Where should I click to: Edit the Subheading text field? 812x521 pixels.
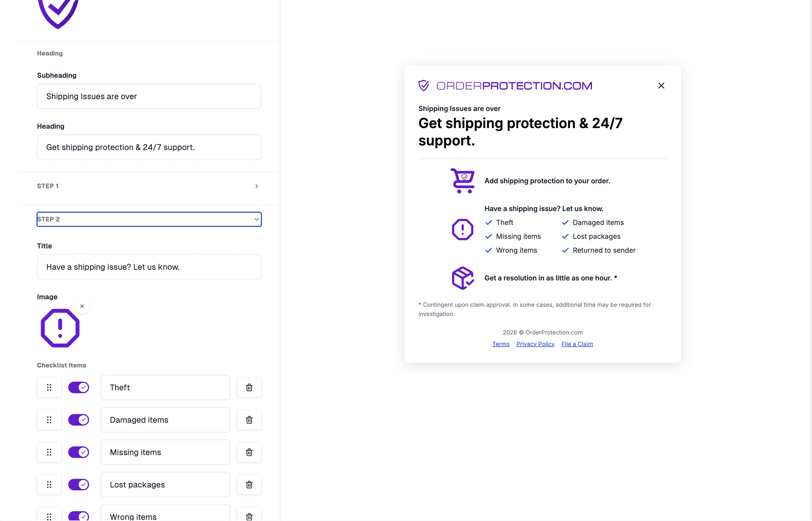pyautogui.click(x=149, y=96)
